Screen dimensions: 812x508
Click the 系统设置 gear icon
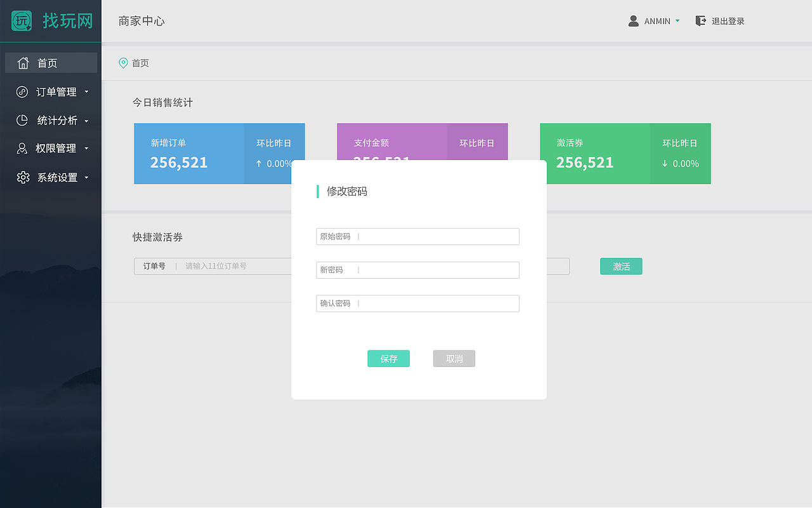point(23,177)
